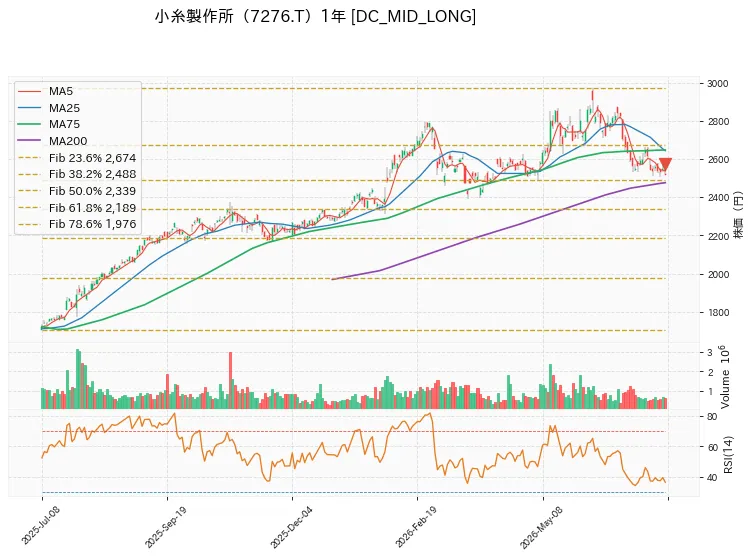Click the volume axis label 1

(x=710, y=392)
